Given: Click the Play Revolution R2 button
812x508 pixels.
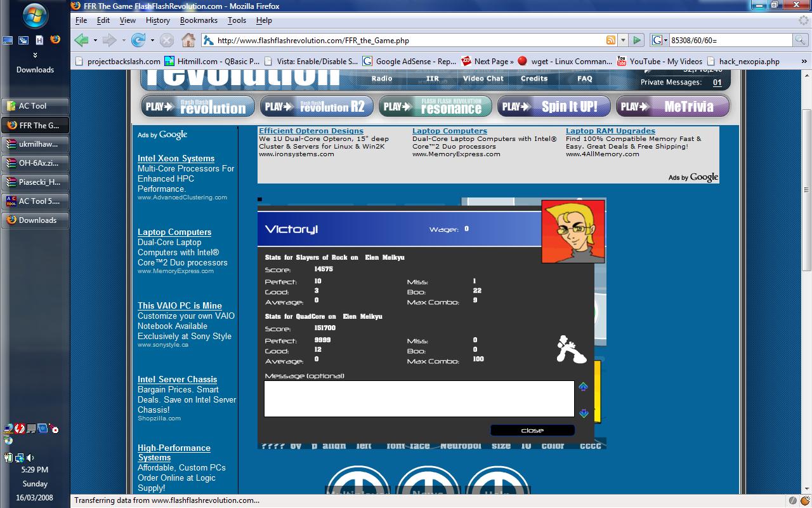Looking at the screenshot, I should pyautogui.click(x=317, y=106).
